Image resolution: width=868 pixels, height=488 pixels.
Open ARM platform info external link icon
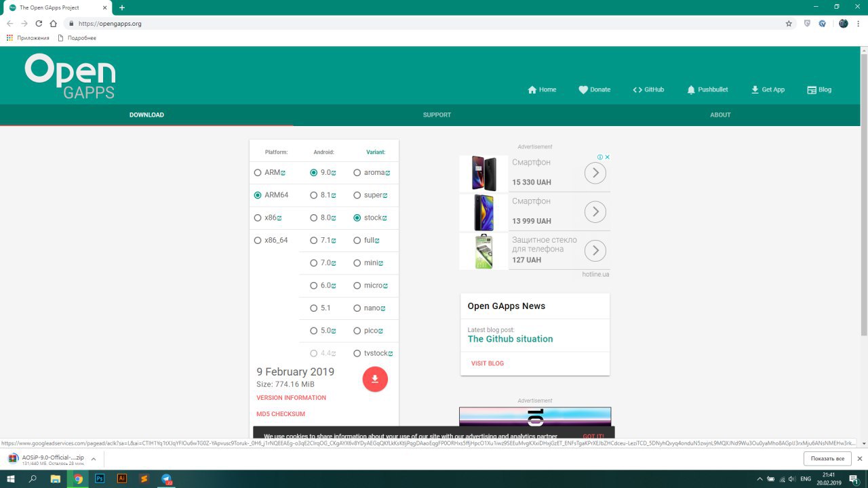click(283, 173)
